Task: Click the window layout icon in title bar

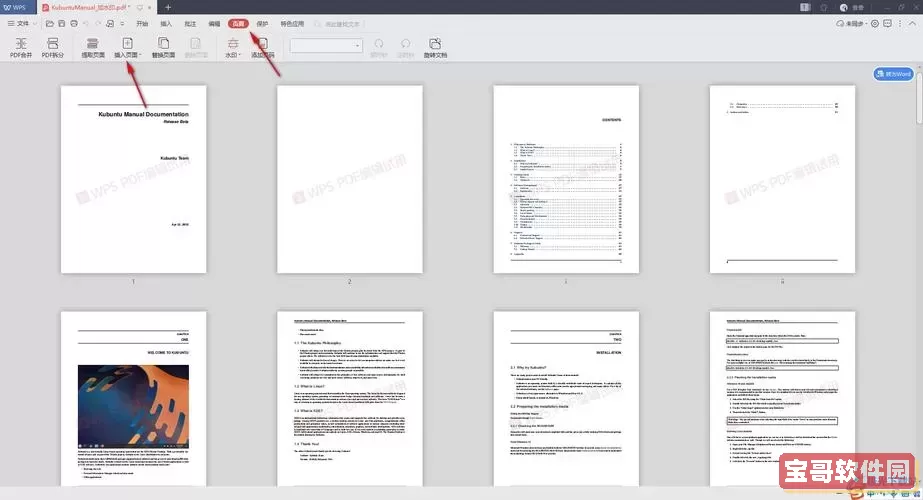Action: pos(805,7)
